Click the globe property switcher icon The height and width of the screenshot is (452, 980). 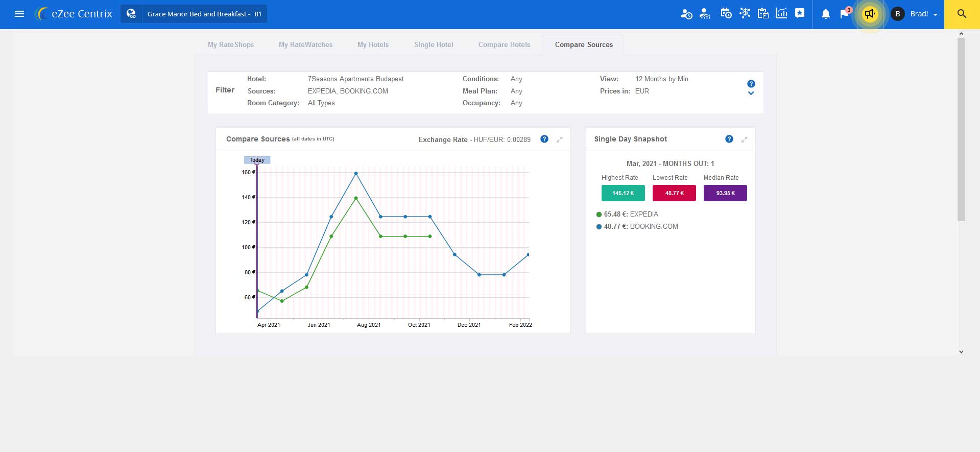131,14
